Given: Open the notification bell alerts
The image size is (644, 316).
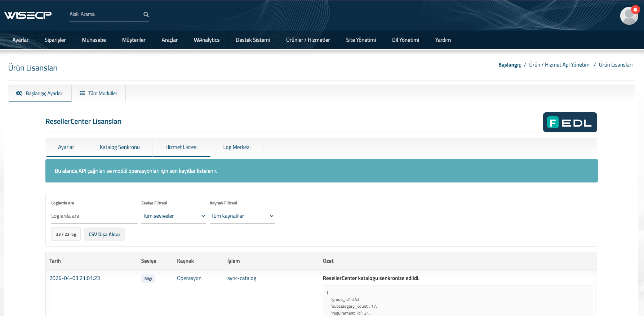Looking at the screenshot, I should click(635, 10).
